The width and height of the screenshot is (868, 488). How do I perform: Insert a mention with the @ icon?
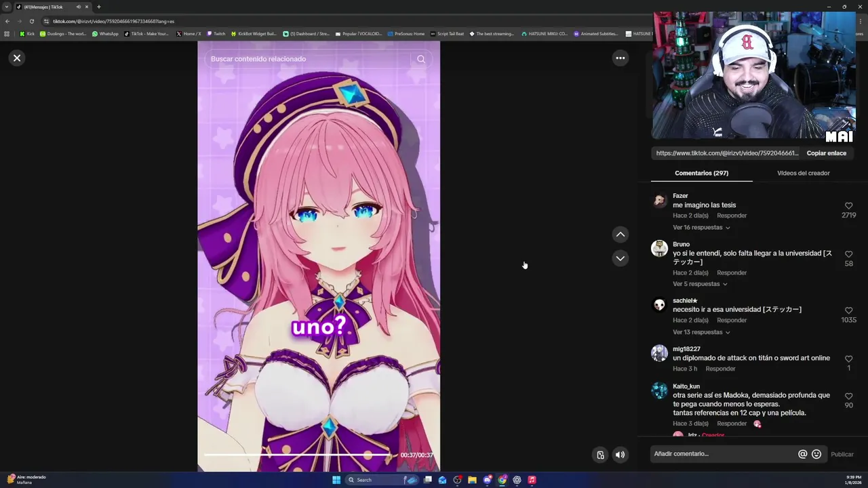pos(803,454)
